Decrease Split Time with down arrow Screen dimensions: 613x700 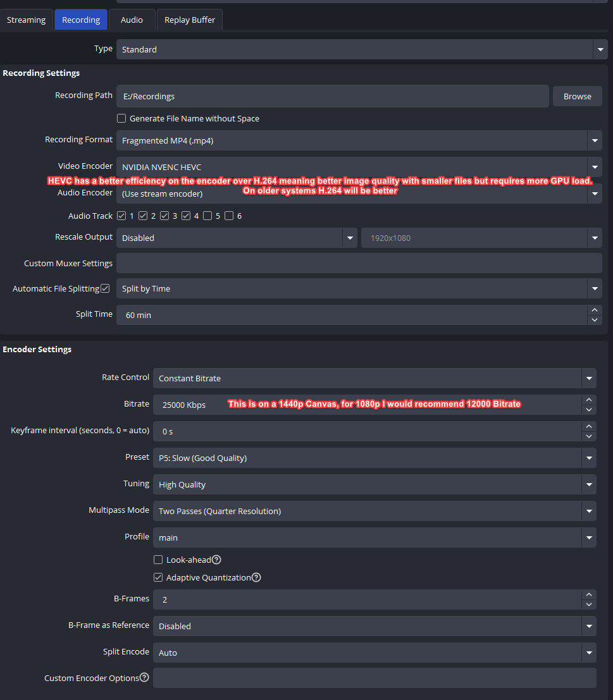click(x=594, y=320)
